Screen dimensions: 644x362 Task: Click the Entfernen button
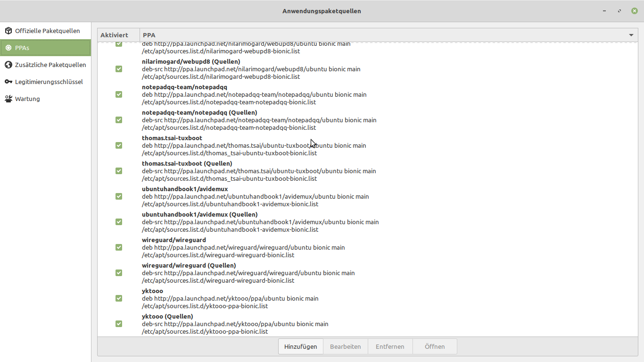(390, 346)
